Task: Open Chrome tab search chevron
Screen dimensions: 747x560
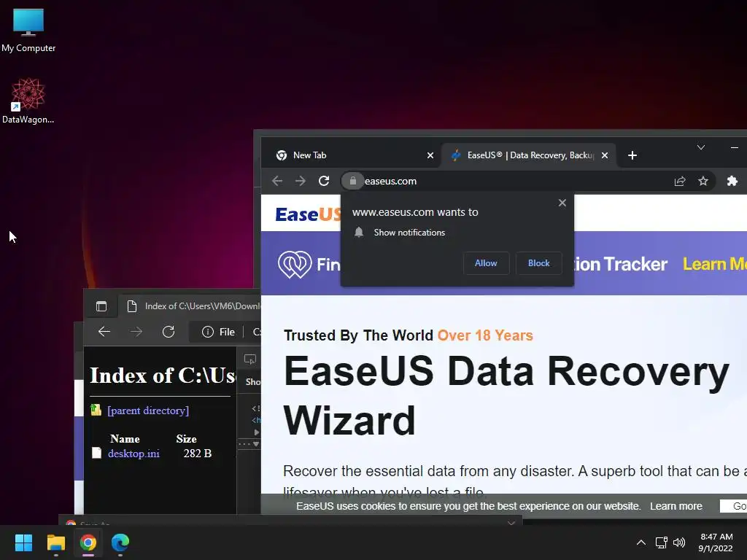Action: tap(701, 147)
